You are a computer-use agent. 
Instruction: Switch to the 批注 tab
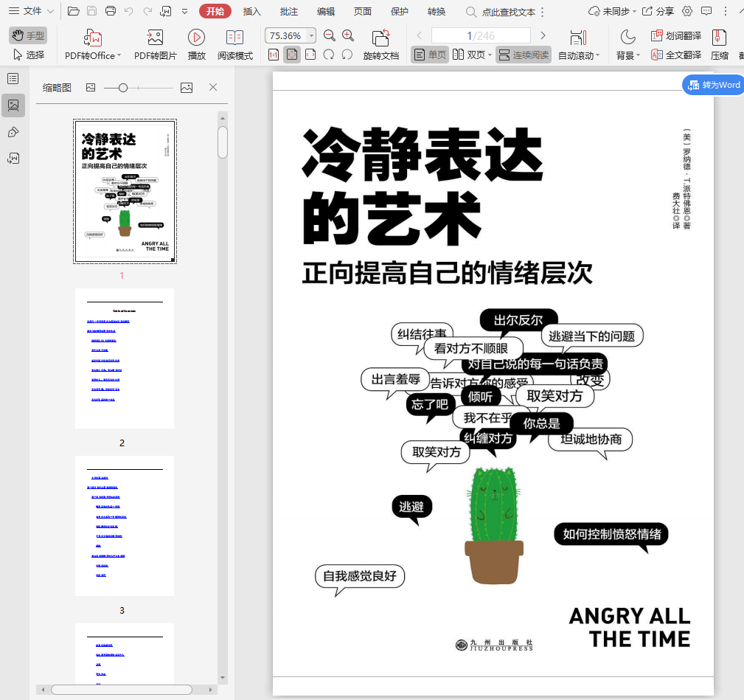click(289, 11)
